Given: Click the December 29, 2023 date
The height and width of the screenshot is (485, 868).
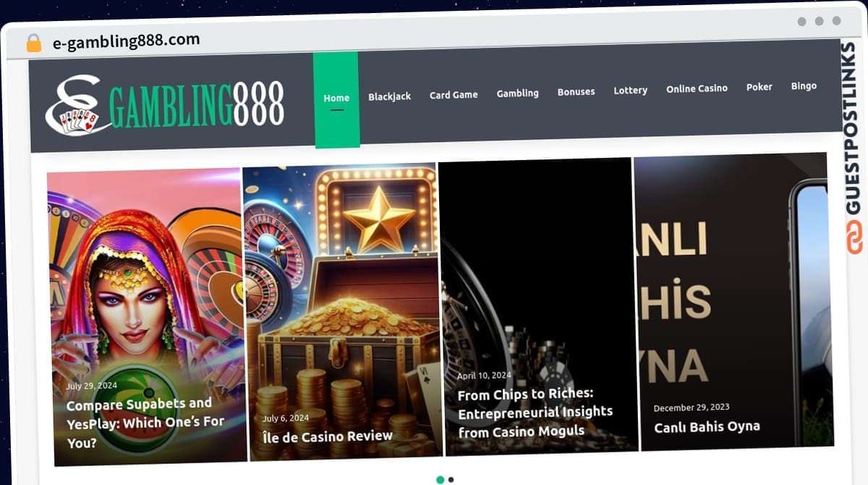Looking at the screenshot, I should tap(692, 408).
